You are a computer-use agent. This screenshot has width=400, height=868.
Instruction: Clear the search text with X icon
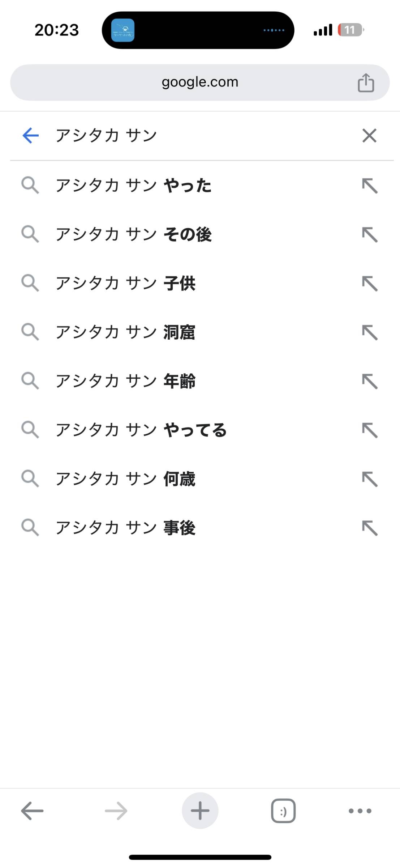[369, 136]
